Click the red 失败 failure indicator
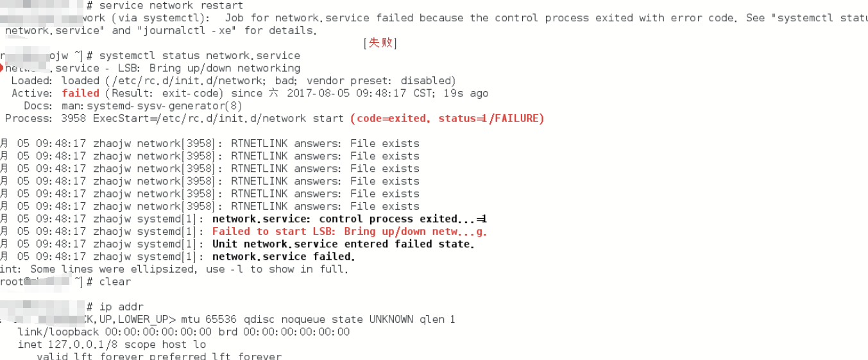 click(380, 43)
